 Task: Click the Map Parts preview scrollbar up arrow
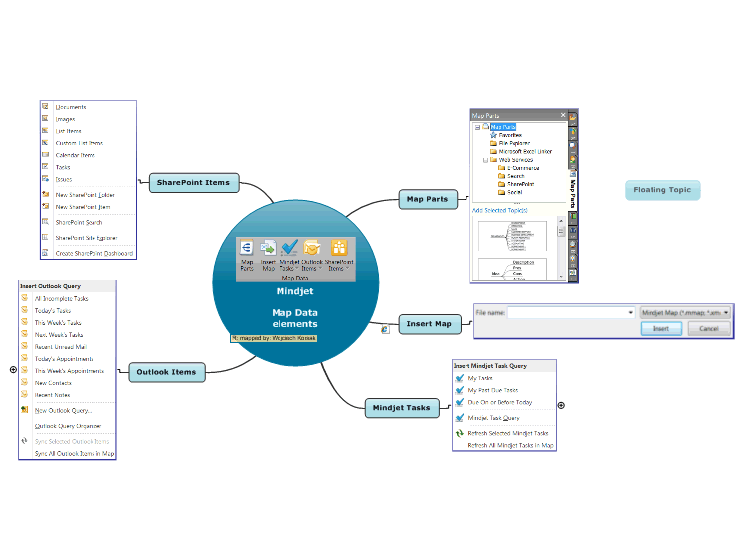(x=561, y=221)
